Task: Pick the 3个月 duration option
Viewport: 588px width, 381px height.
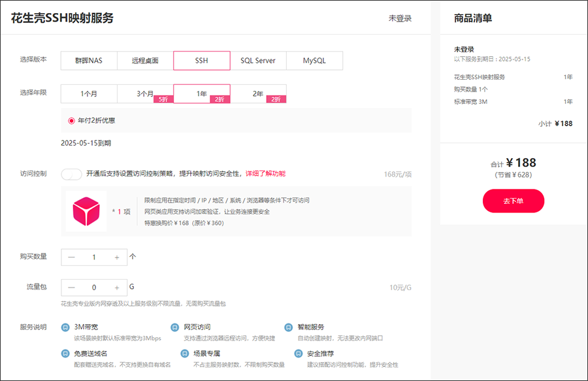Action: click(x=145, y=93)
